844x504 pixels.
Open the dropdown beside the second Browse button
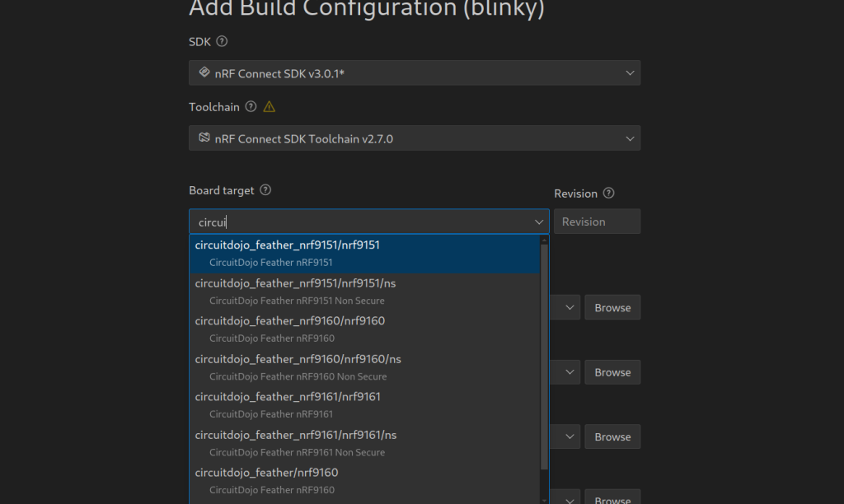click(x=570, y=372)
